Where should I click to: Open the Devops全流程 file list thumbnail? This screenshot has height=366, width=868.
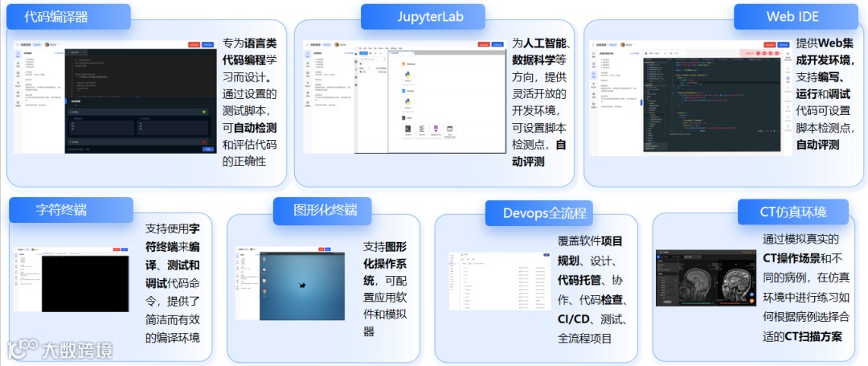click(x=499, y=281)
